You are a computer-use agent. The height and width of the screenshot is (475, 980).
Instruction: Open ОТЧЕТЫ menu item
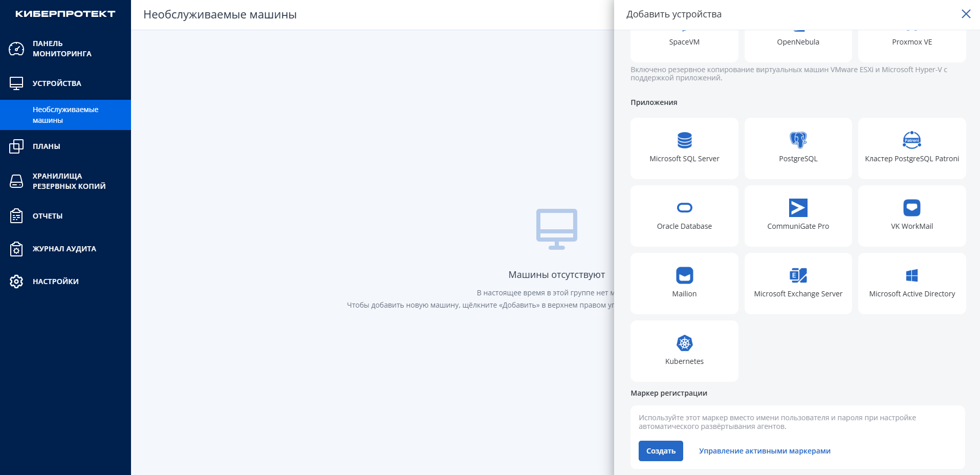tap(66, 216)
